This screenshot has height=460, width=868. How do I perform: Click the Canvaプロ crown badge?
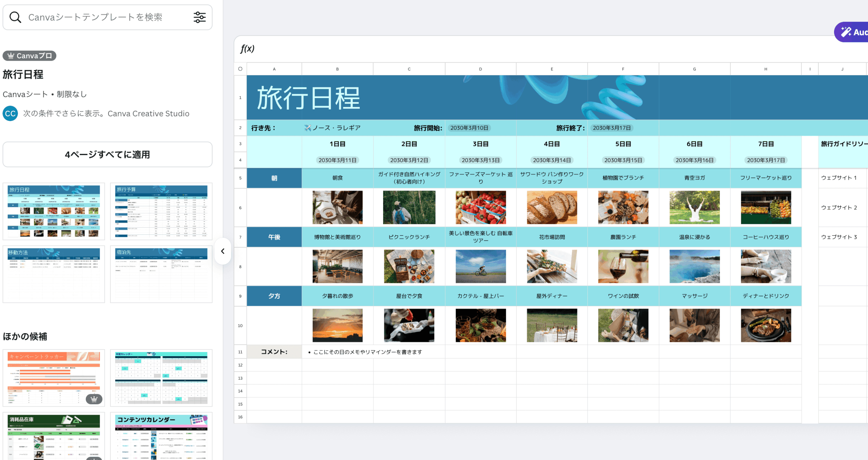(x=29, y=56)
